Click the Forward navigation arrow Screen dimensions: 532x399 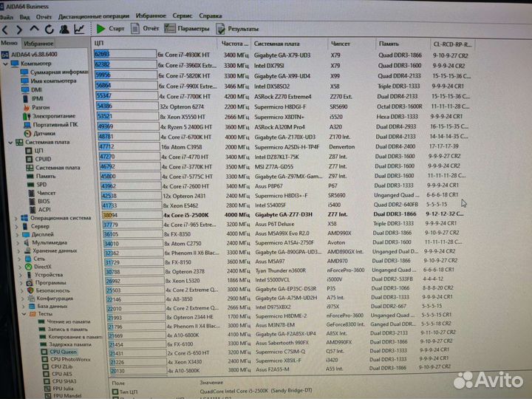[19, 30]
